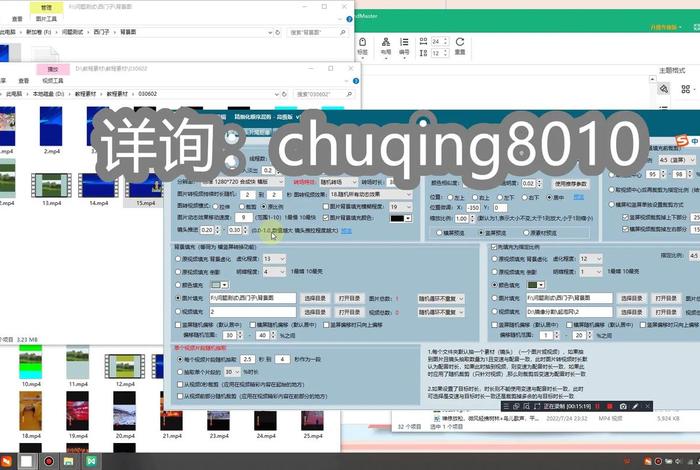Toggle the 竖屏视频裁剪掉上下部分 checkbox
The width and height of the screenshot is (700, 470).
(625, 217)
